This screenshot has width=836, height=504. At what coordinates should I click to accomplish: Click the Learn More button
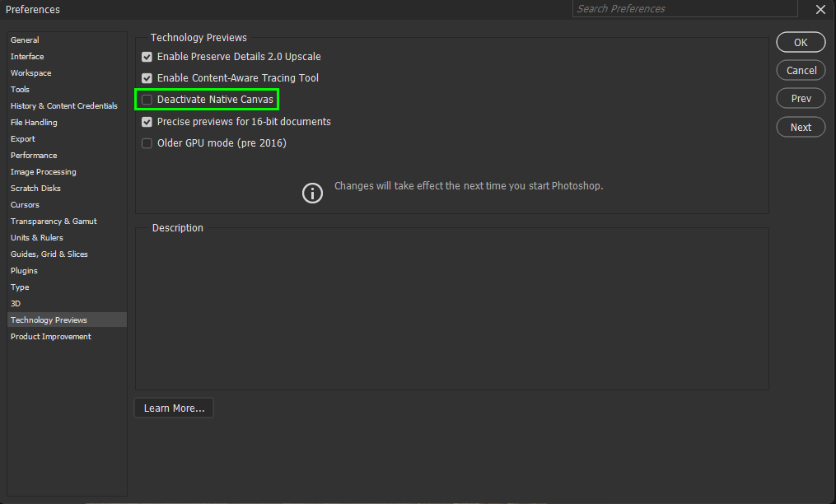[x=173, y=408]
